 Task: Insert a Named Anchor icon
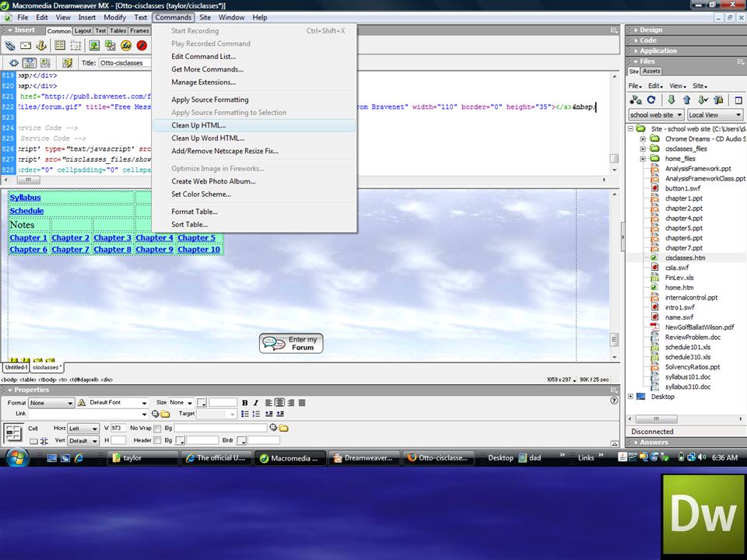[41, 46]
